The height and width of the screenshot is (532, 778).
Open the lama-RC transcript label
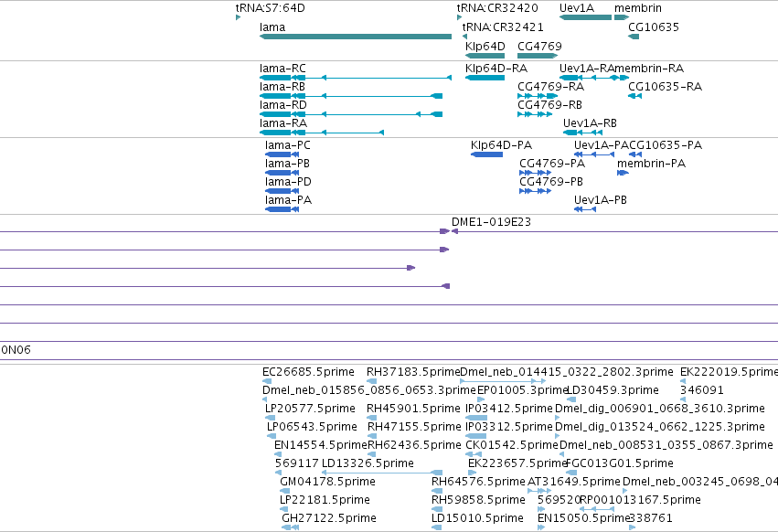point(282,69)
